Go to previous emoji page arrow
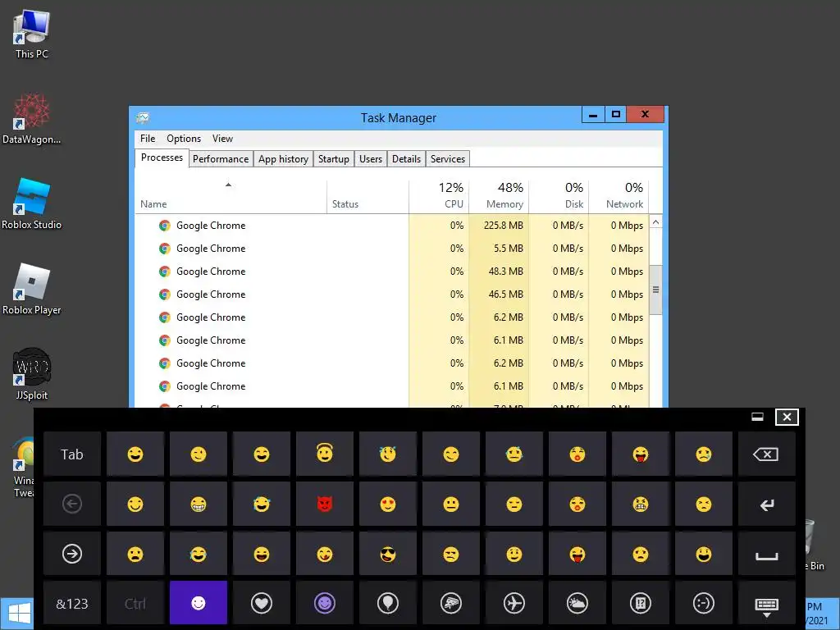This screenshot has height=630, width=840. 72,504
